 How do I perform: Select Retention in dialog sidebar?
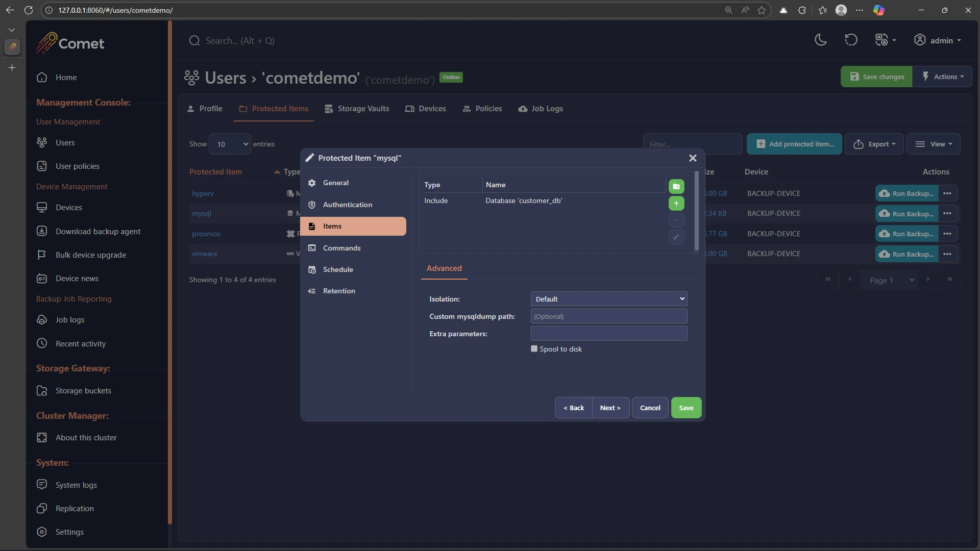(x=353, y=291)
